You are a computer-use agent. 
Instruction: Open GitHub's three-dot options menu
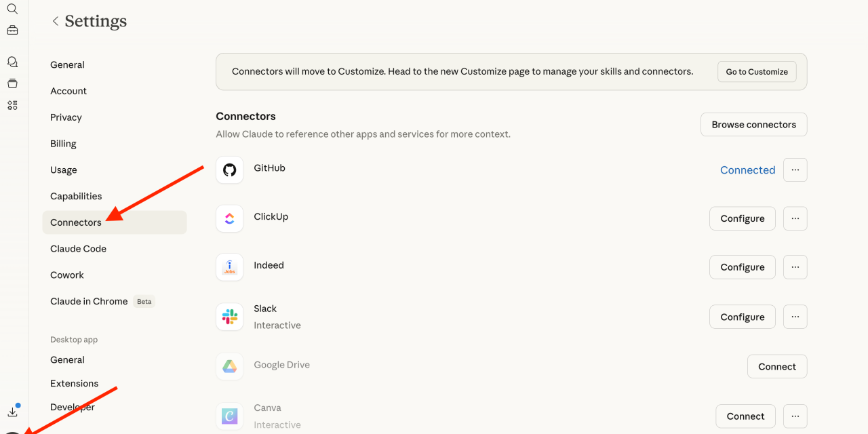[x=795, y=170]
